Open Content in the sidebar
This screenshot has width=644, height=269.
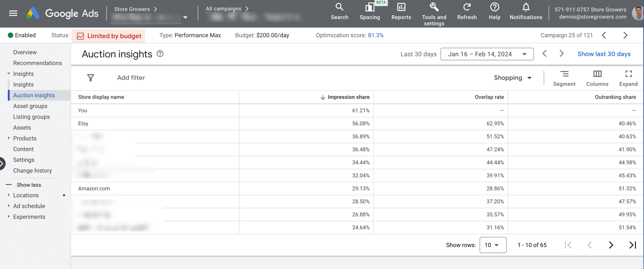[23, 149]
